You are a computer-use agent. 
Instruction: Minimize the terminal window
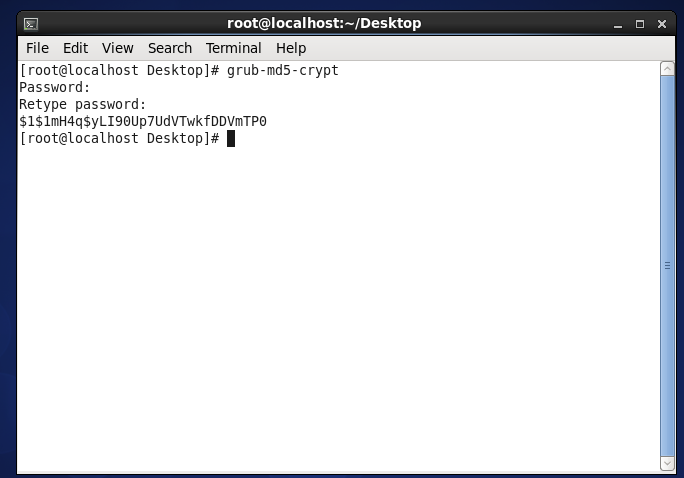coord(618,24)
